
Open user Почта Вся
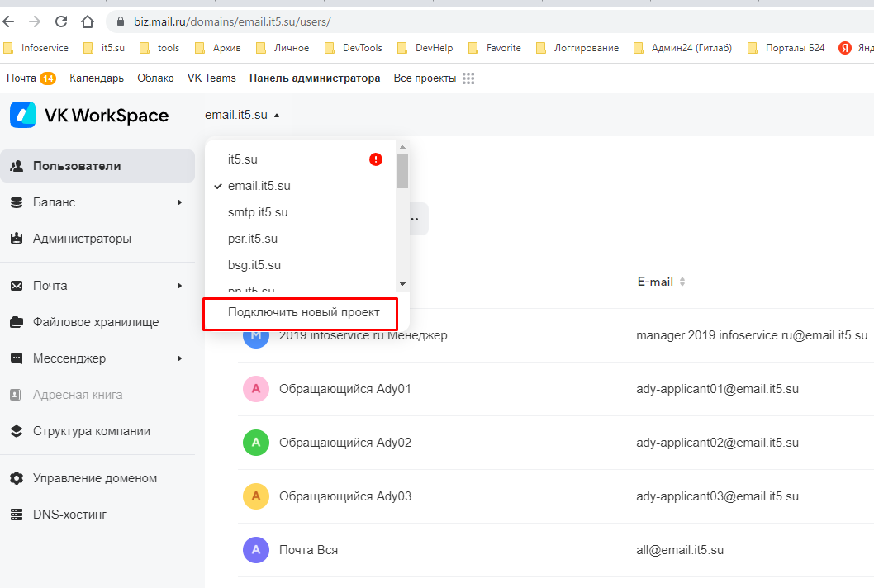point(308,549)
